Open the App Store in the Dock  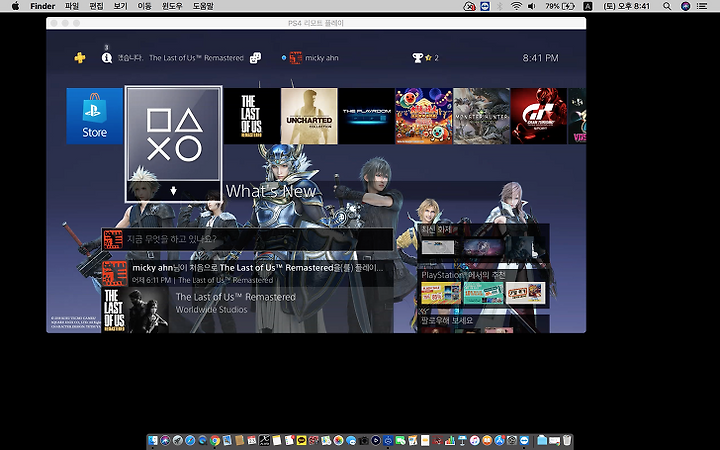pos(500,440)
